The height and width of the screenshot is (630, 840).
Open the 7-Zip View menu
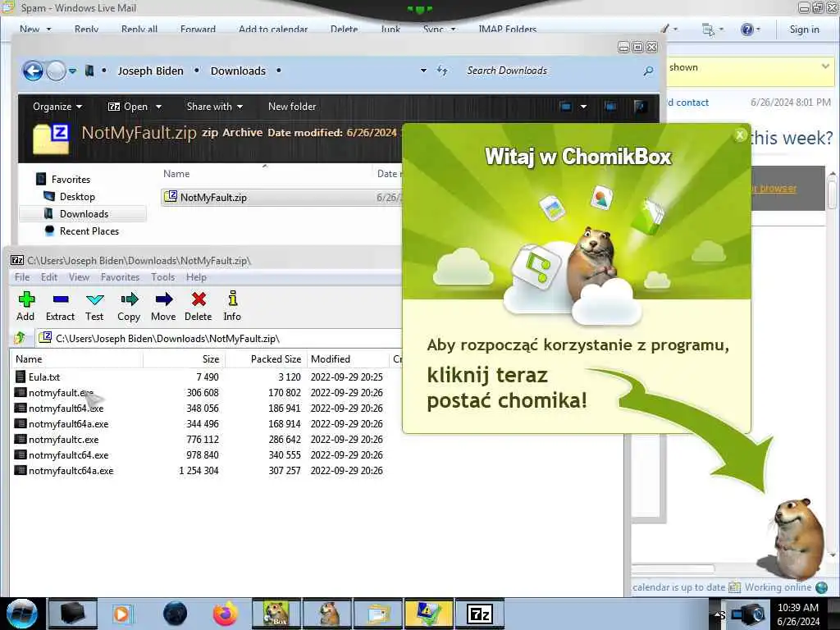pyautogui.click(x=79, y=277)
